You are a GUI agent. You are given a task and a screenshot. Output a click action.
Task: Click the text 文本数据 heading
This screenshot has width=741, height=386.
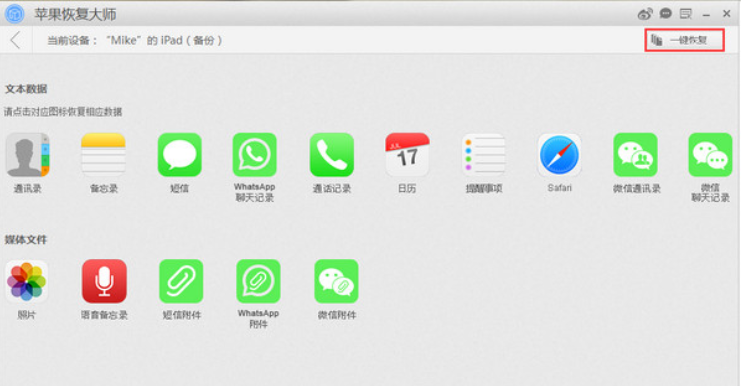coord(26,89)
